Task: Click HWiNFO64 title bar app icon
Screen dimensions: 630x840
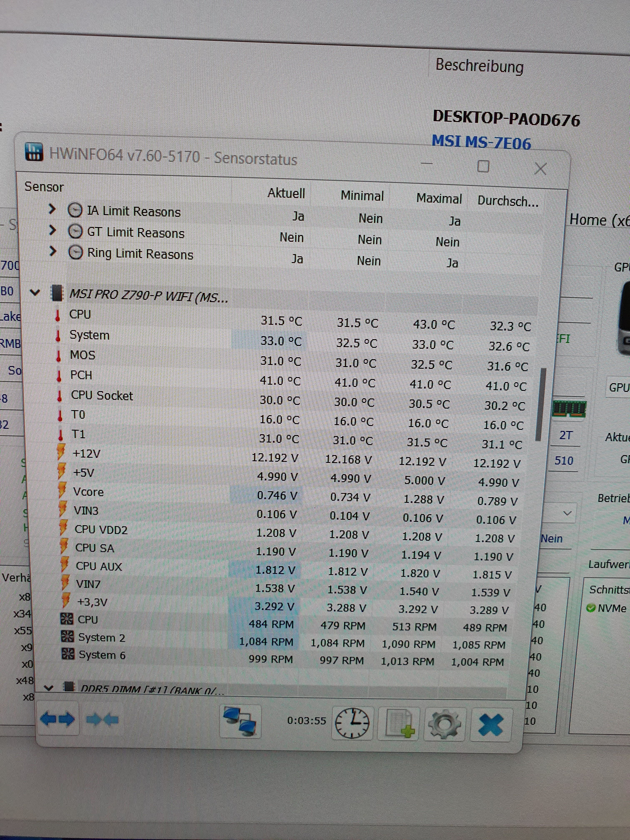Action: click(34, 152)
